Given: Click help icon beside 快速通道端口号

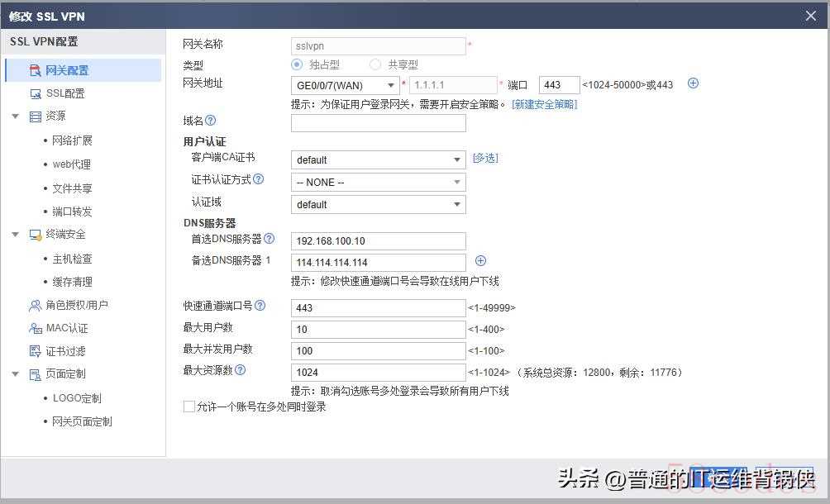Looking at the screenshot, I should [x=260, y=306].
